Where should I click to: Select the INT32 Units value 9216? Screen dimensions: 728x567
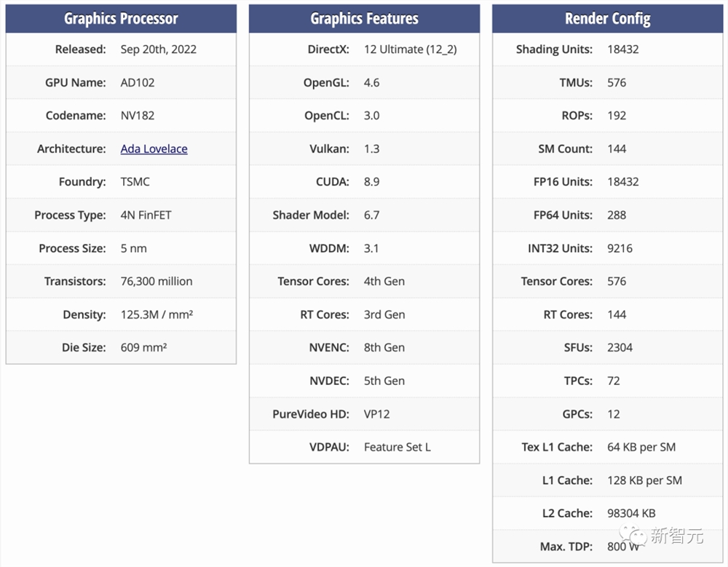620,248
